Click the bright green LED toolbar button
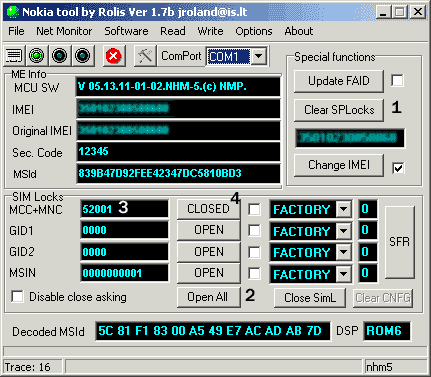Image resolution: width=431 pixels, height=377 pixels. pos(36,56)
